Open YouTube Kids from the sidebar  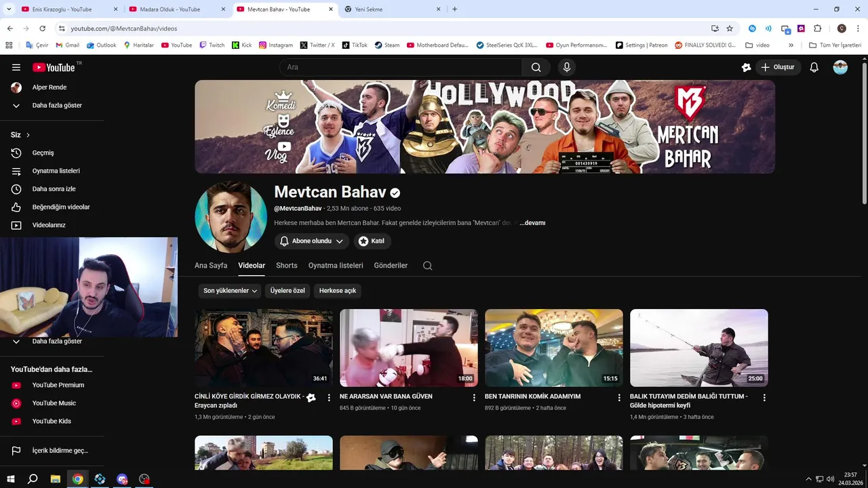click(52, 421)
